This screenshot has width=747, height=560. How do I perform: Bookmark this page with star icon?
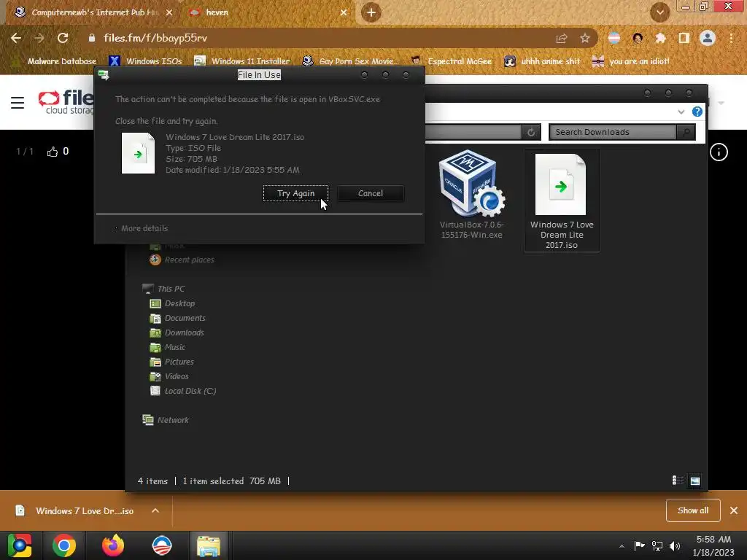[585, 39]
